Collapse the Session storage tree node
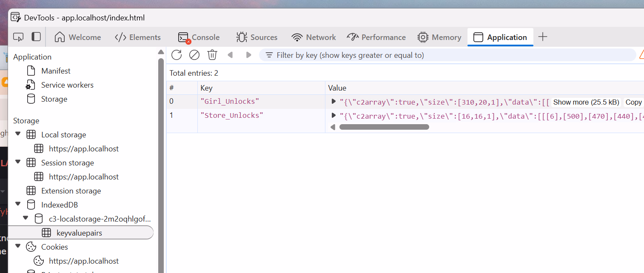This screenshot has width=644, height=273. [x=18, y=162]
